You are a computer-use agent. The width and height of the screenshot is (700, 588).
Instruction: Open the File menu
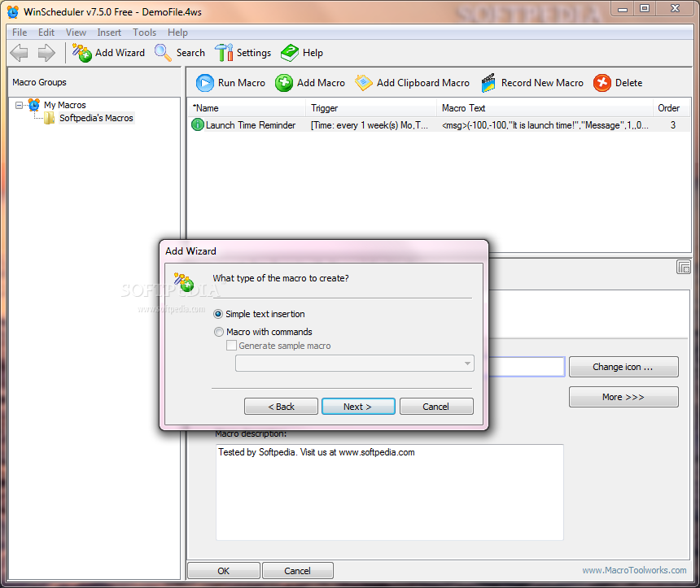tap(20, 33)
